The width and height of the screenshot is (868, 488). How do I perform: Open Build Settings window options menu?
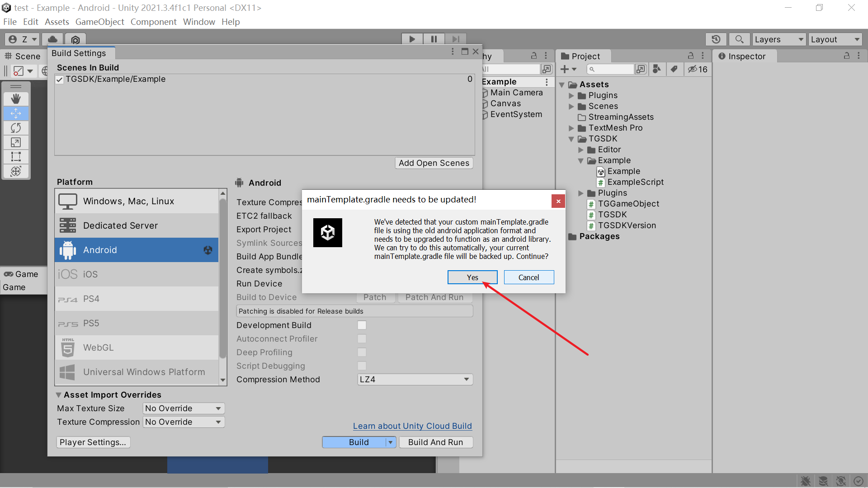[453, 52]
